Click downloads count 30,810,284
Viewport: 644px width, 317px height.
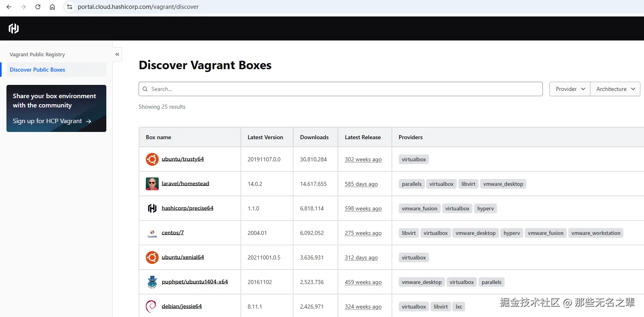tap(313, 159)
